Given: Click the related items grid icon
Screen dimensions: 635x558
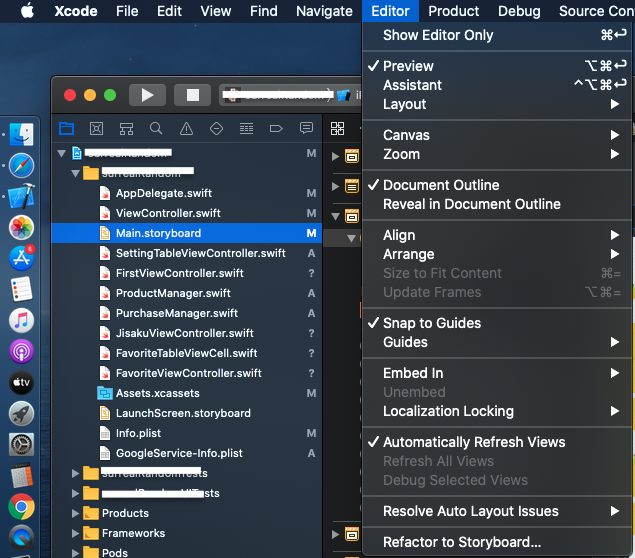Looking at the screenshot, I should click(x=337, y=129).
